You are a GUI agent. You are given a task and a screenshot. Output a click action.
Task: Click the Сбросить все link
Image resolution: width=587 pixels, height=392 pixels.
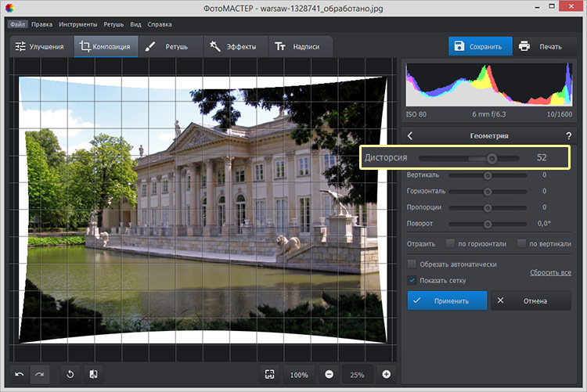[550, 272]
